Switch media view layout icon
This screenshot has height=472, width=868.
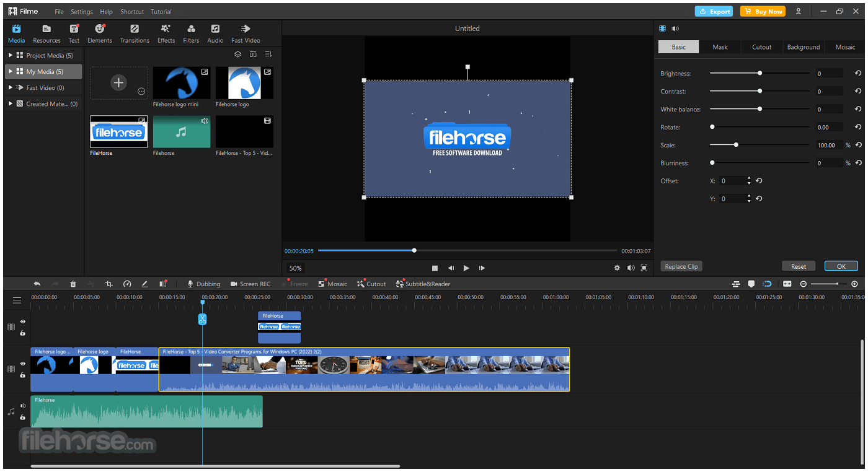(253, 55)
